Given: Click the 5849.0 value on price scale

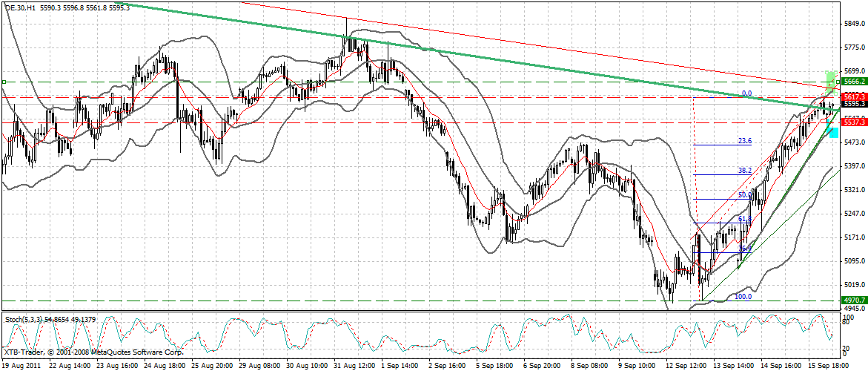Looking at the screenshot, I should [853, 24].
